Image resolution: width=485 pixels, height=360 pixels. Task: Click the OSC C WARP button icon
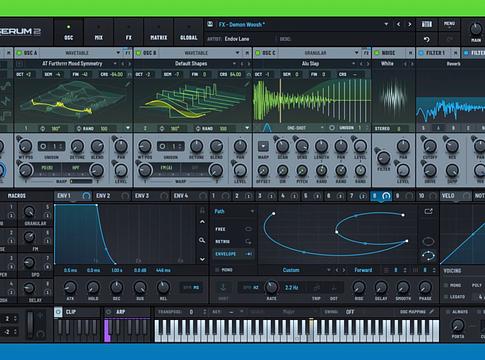263,146
